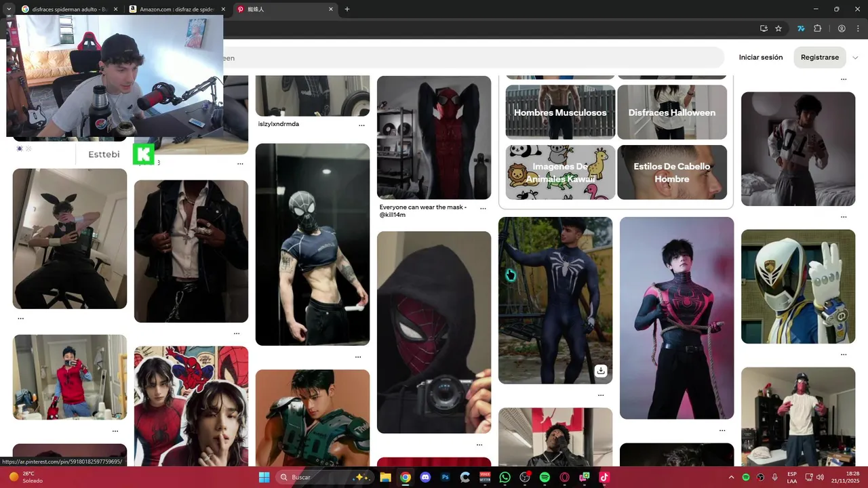This screenshot has height=488, width=868.
Task: Open options dots below black mask crop top pin
Action: pos(358,357)
